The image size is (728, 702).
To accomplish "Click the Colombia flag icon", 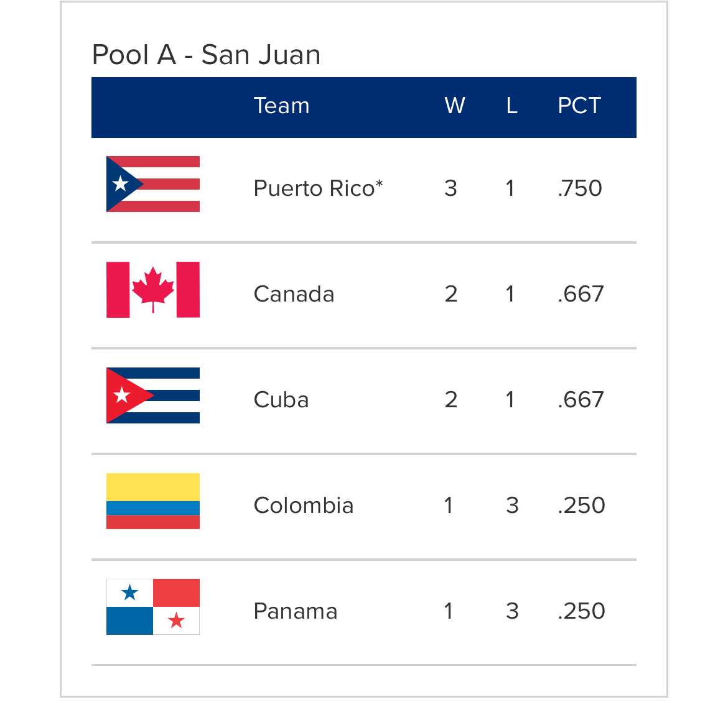I will point(152,501).
